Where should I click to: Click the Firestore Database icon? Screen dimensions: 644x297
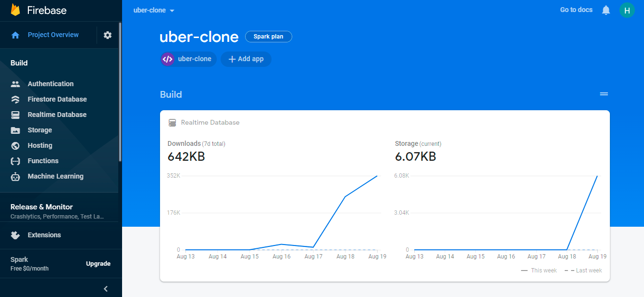(x=15, y=99)
